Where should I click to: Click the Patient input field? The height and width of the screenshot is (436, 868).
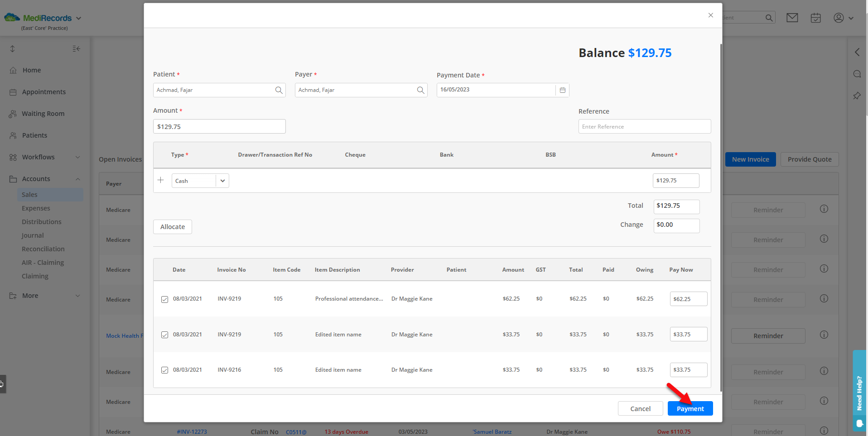[219, 90]
